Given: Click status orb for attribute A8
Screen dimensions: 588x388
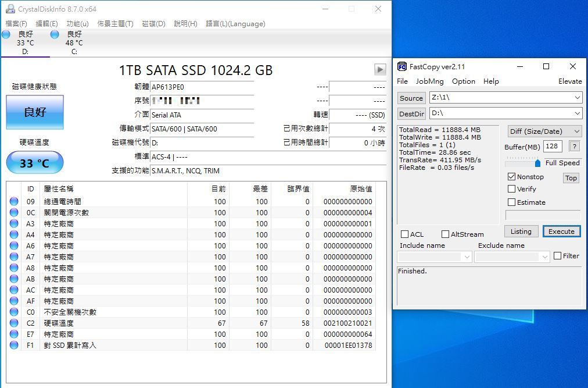Looking at the screenshot, I should pyautogui.click(x=14, y=268).
